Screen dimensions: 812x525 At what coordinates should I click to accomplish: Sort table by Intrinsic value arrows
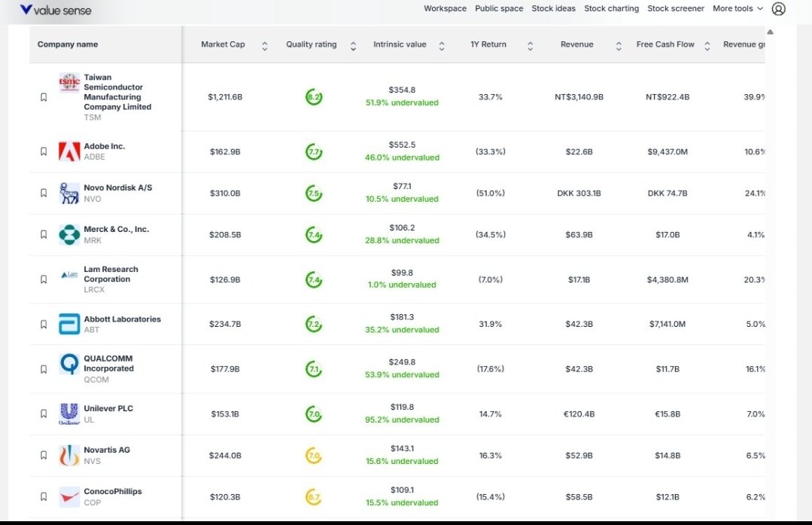[442, 46]
